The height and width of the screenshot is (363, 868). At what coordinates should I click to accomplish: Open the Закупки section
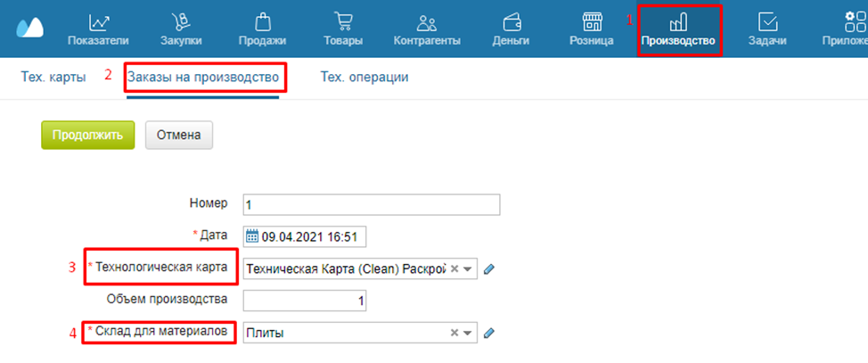pos(181,30)
